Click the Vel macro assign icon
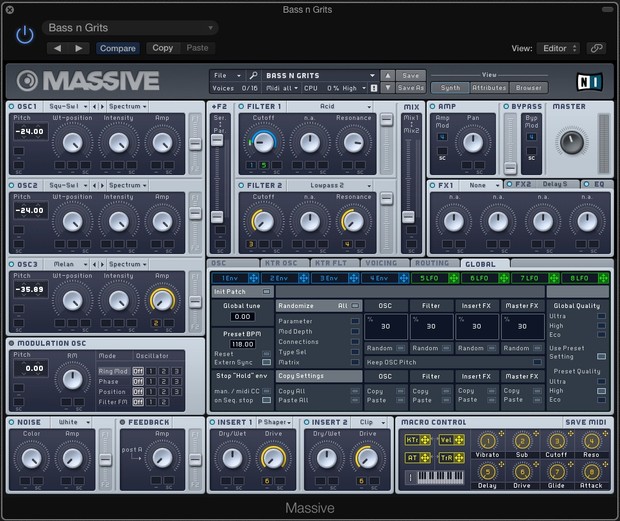This screenshot has width=620, height=521. (459, 440)
